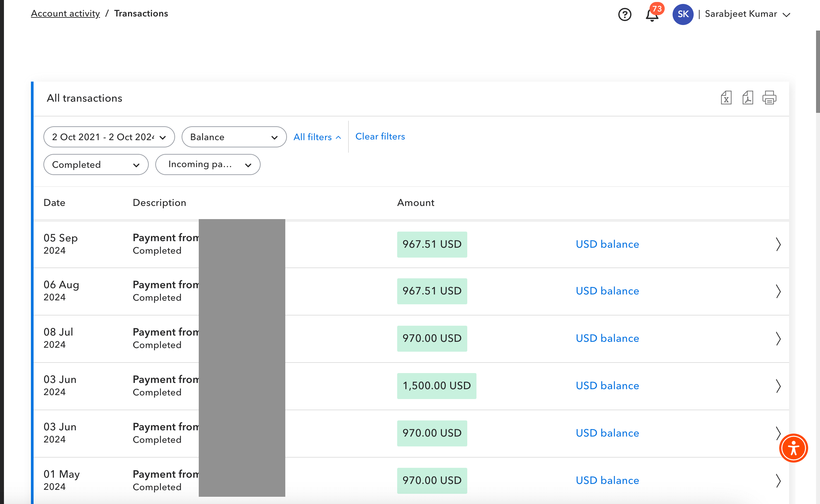Go to Account activity breadcrumb
The image size is (820, 504).
point(65,13)
